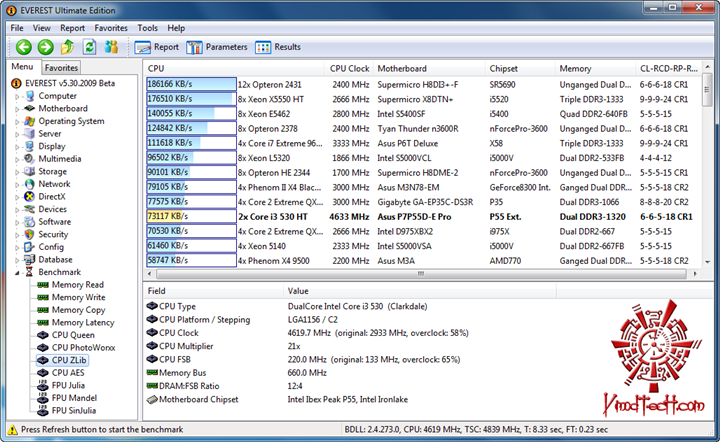Screen dimensions: 720x442
Task: Sort by CPU Clock column header
Action: coord(349,68)
